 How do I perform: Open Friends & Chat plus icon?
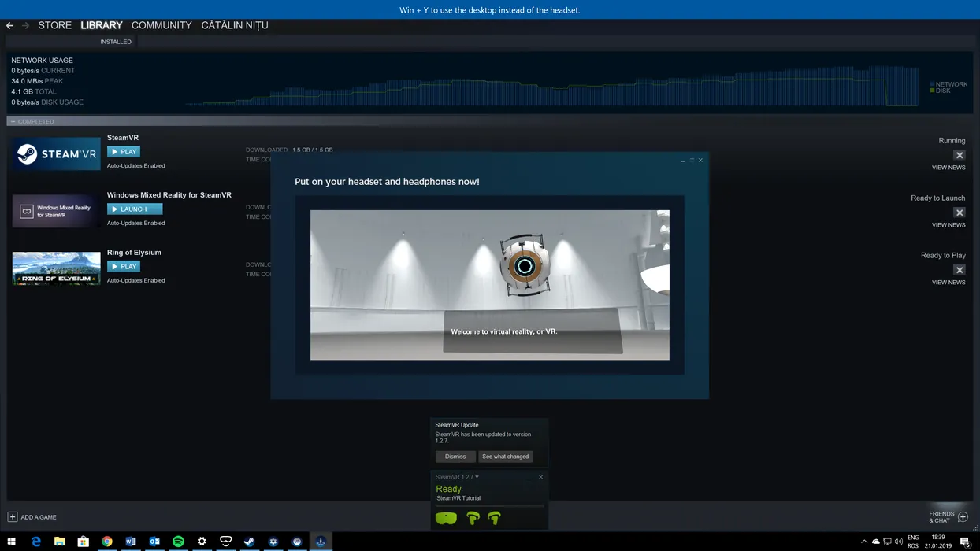963,517
